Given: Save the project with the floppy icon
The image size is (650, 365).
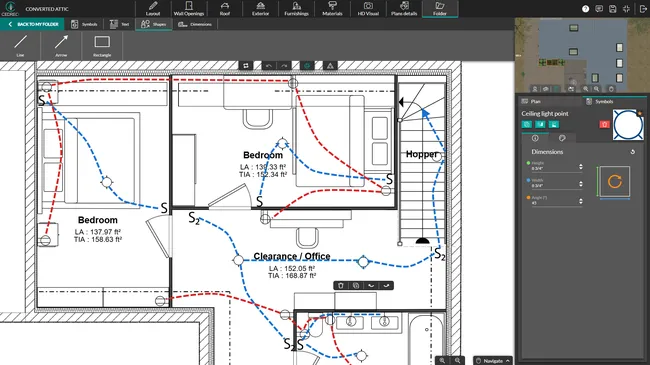Looking at the screenshot, I should tap(613, 9).
